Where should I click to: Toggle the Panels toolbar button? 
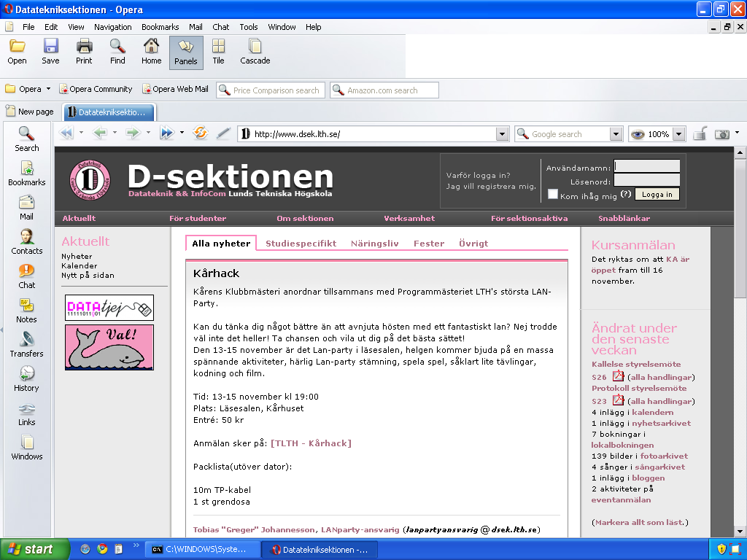(186, 52)
